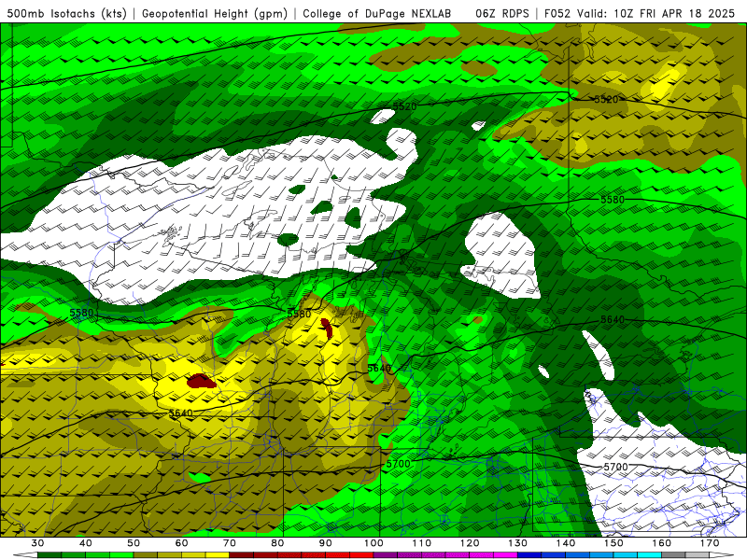Viewport: 747px width, 560px height.
Task: Click the 140 value on the color scale
Action: 566,543
